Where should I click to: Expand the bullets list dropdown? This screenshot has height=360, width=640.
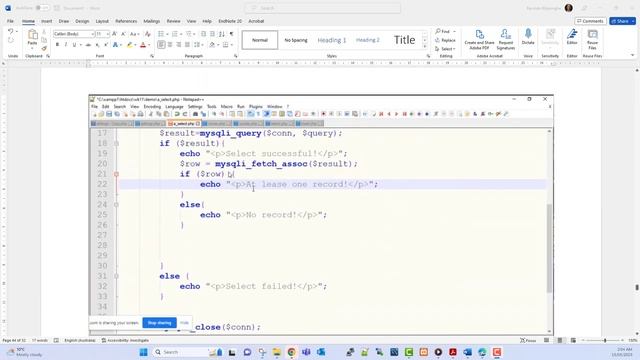point(166,34)
